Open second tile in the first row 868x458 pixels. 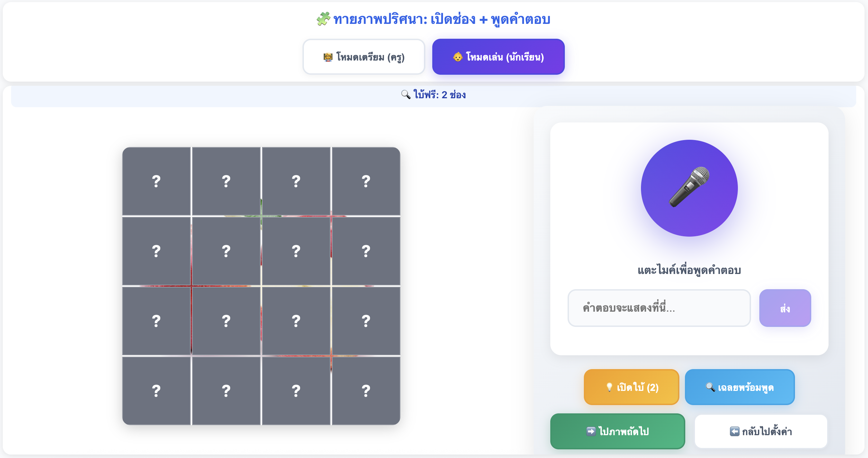click(x=226, y=181)
